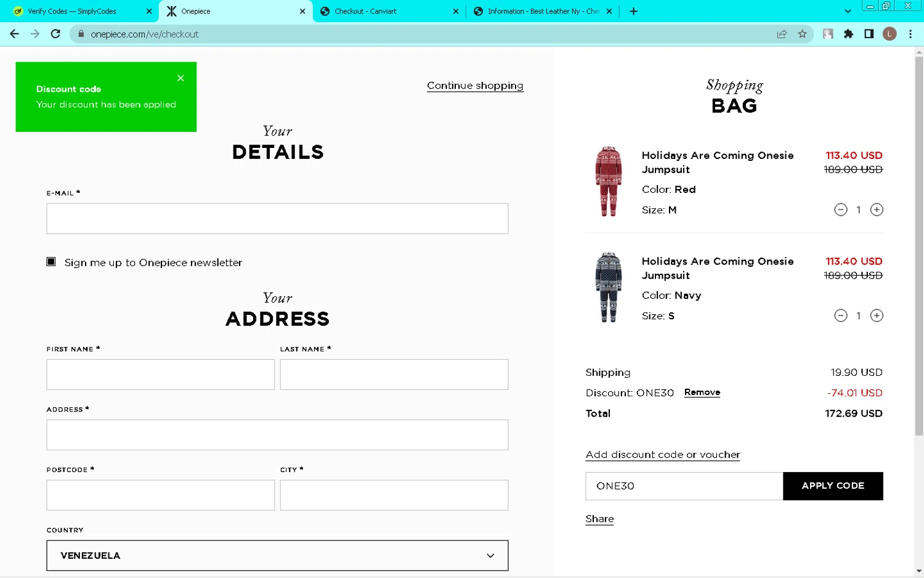Click the browser address bar URL
The height and width of the screenshot is (578, 924).
[145, 35]
